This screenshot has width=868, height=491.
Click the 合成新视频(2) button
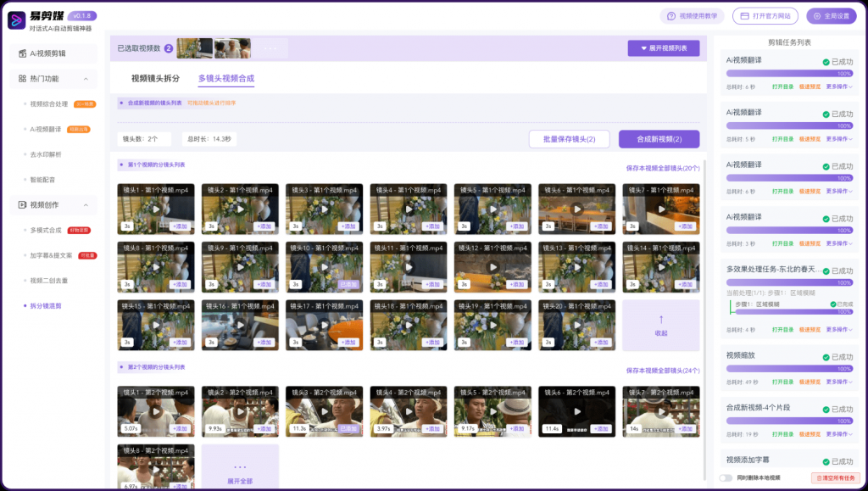point(659,139)
